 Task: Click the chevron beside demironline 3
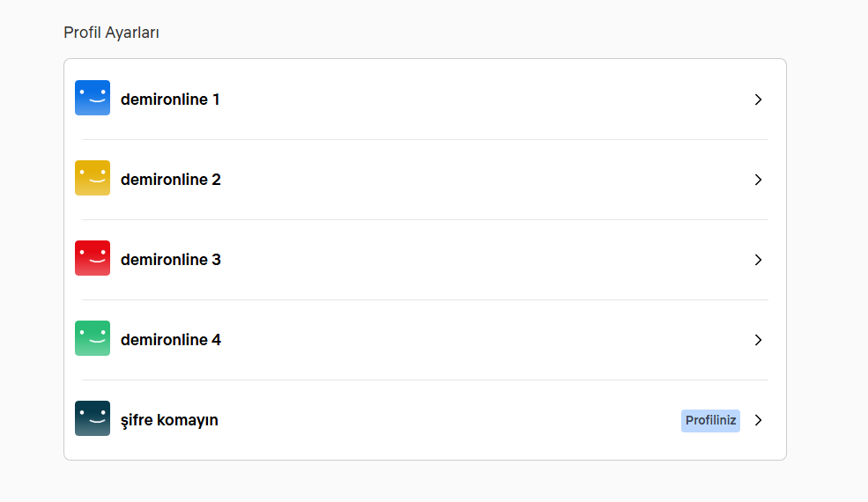[x=759, y=260]
